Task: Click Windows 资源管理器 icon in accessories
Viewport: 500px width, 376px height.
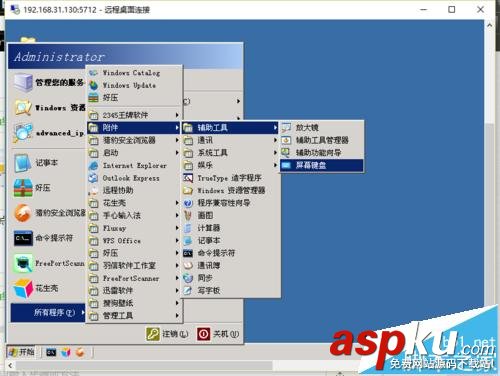Action: tap(188, 190)
